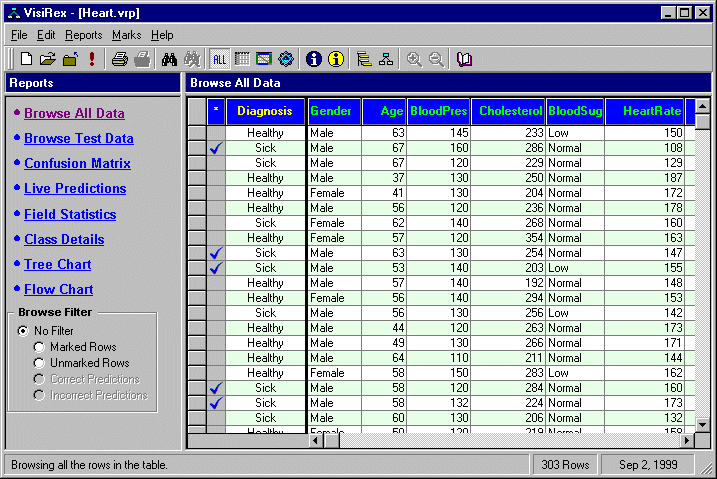Click the BloodPres column header
The height and width of the screenshot is (479, 717).
coord(439,111)
